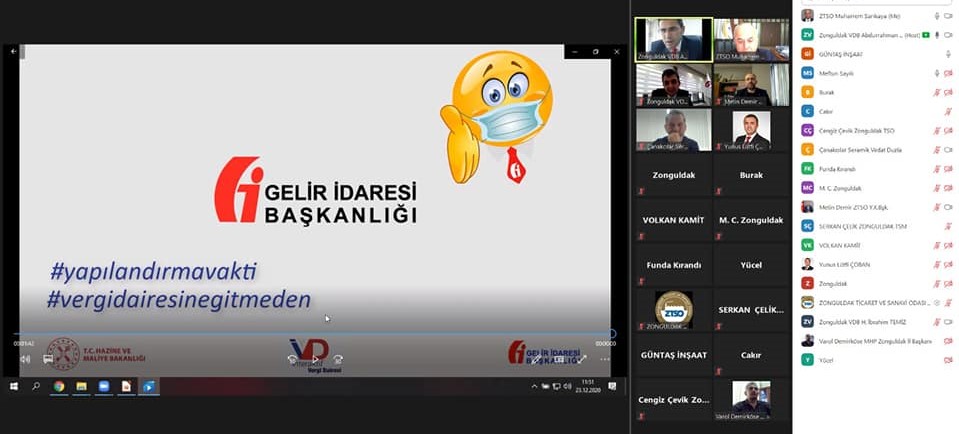Screen dimensions: 959x434
Task: Click host Abdurrahman's microphone icon
Action: (x=936, y=35)
